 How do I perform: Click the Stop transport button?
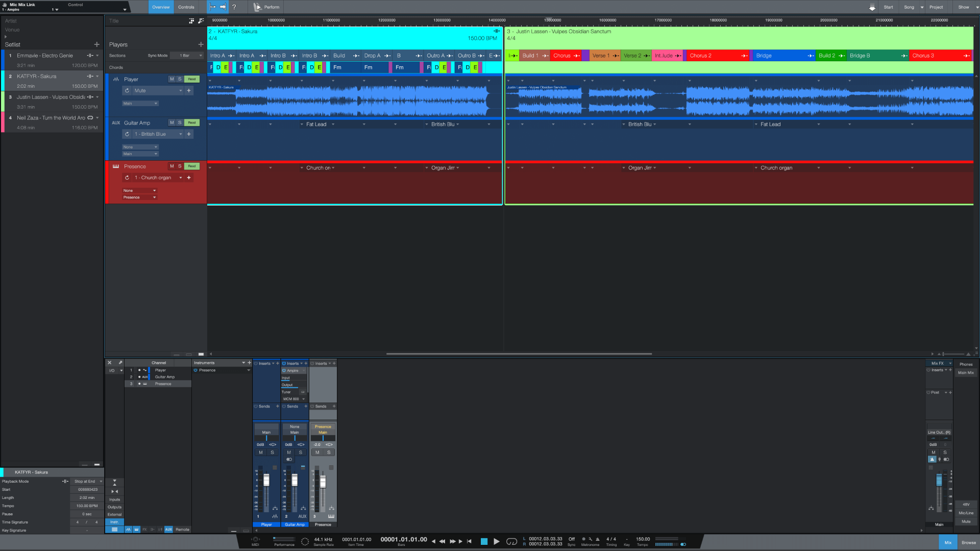484,541
